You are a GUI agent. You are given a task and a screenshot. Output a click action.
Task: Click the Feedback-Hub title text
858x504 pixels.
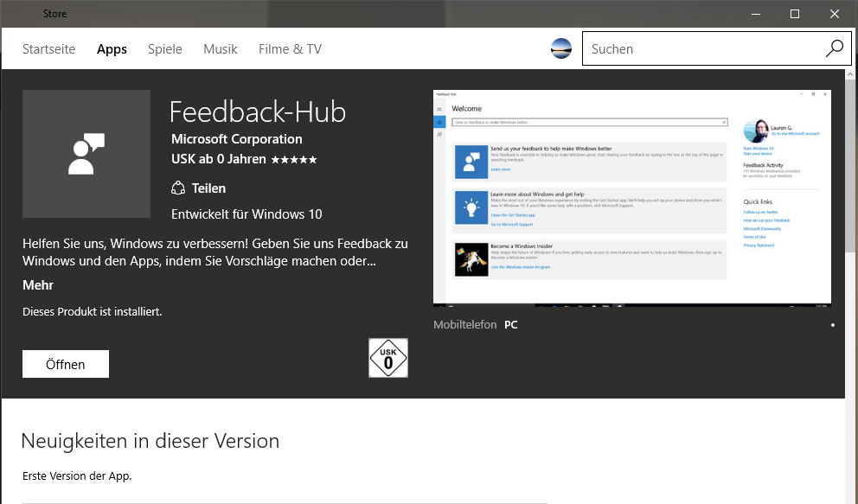(257, 112)
